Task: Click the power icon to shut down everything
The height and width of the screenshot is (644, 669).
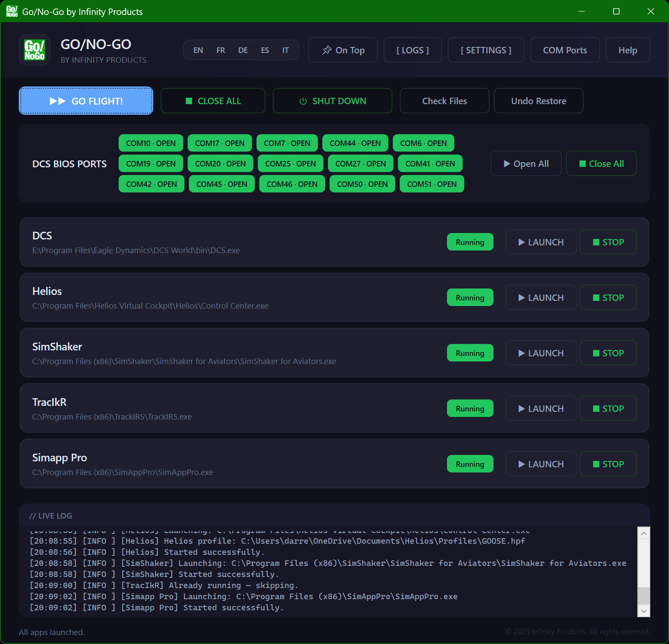Action: 303,101
